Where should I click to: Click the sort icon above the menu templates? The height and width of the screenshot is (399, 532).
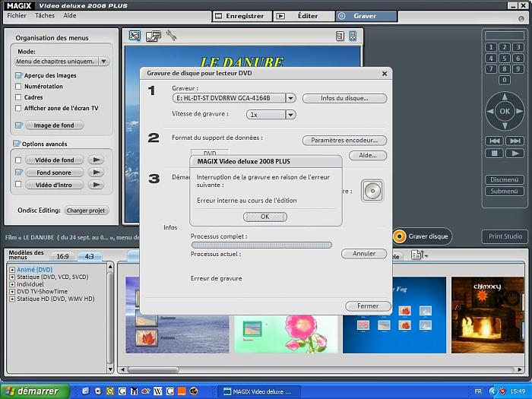(419, 255)
